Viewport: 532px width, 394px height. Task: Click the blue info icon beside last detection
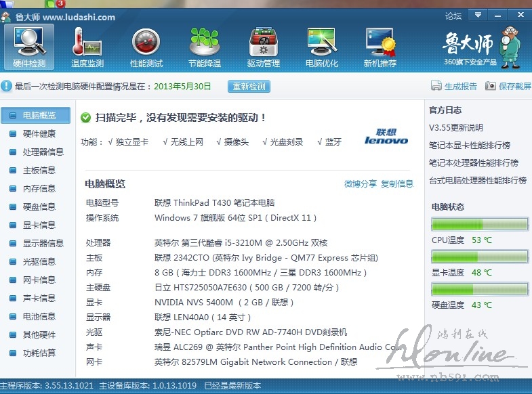point(7,86)
